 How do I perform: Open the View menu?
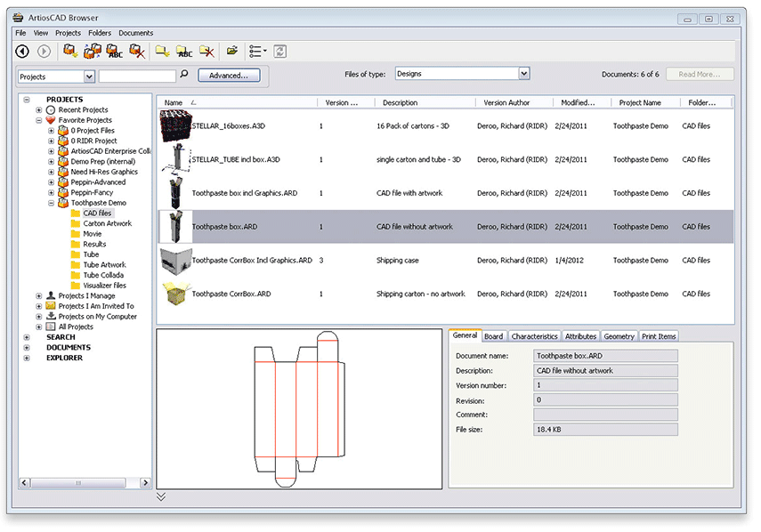(x=41, y=33)
